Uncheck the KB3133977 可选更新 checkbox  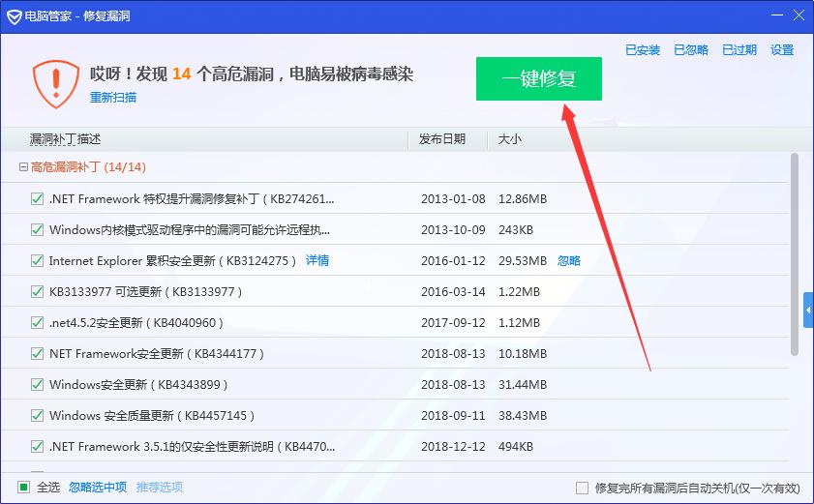38,291
